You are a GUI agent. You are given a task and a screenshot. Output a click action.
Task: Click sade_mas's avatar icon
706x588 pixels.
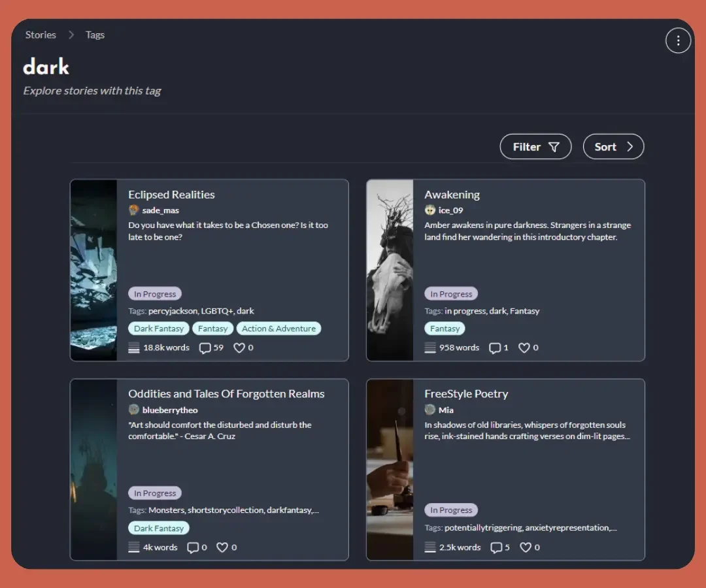click(x=133, y=210)
